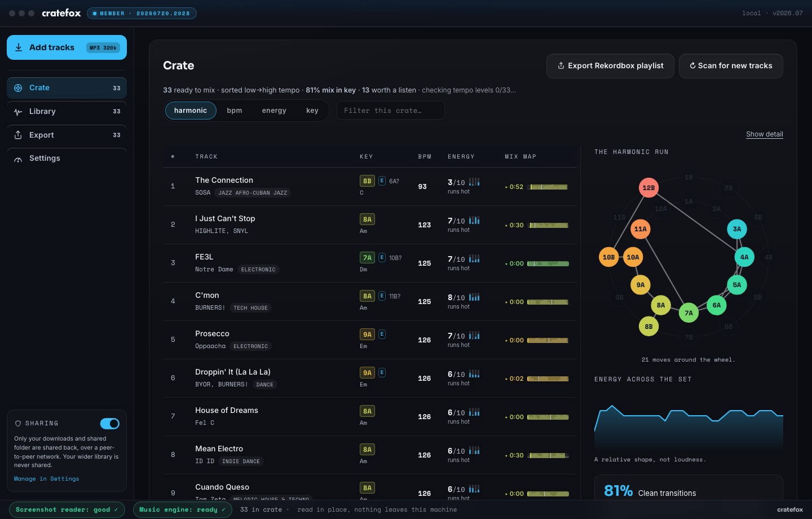The image size is (812, 519).
Task: Select the I Just Can't Stop track title
Action: coord(225,219)
